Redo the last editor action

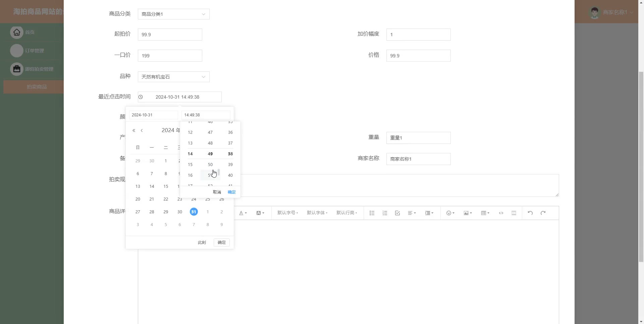(x=543, y=213)
